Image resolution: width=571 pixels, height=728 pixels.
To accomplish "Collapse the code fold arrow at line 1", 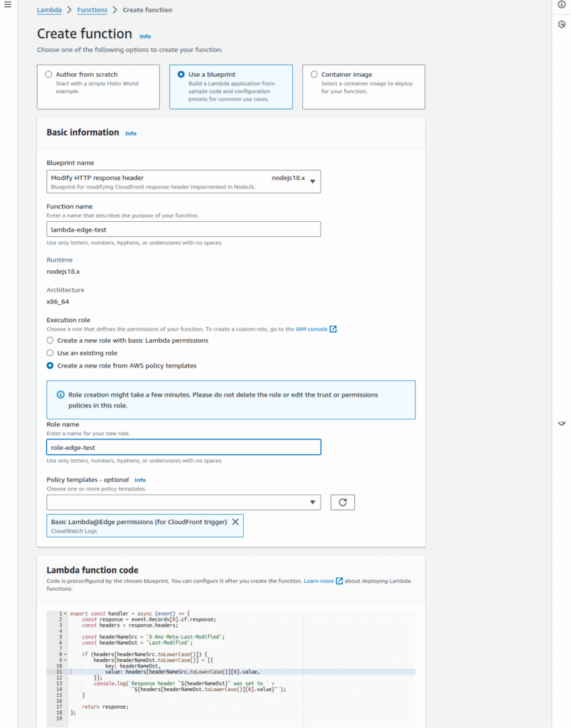I will (x=65, y=614).
